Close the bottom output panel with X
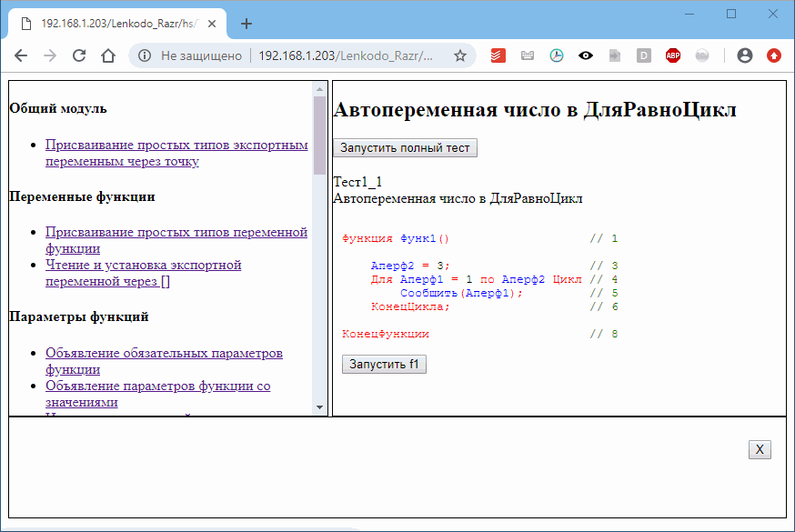Screen dimensions: 795x532 click(x=760, y=449)
